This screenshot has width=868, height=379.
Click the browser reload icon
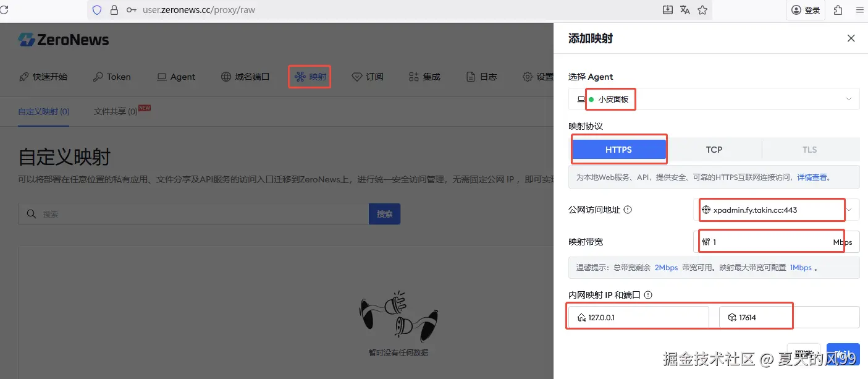pos(3,10)
